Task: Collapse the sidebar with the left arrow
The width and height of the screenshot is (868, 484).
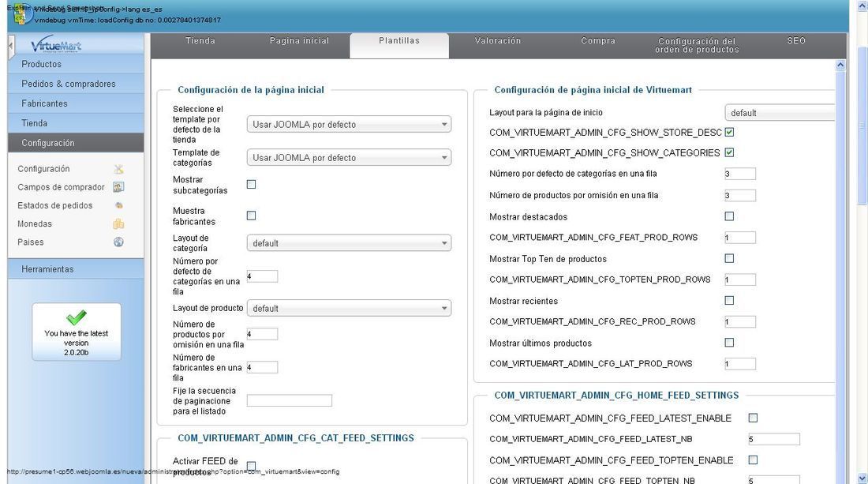Action: coord(11,47)
